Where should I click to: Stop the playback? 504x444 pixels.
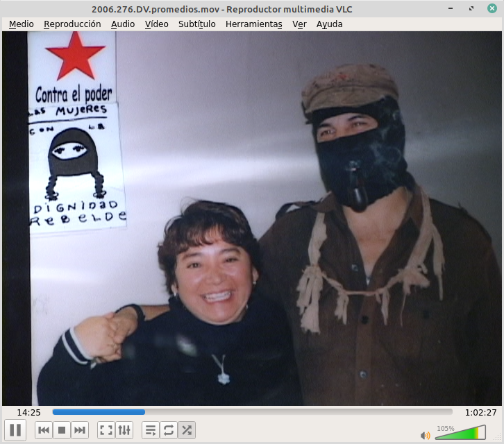point(62,430)
